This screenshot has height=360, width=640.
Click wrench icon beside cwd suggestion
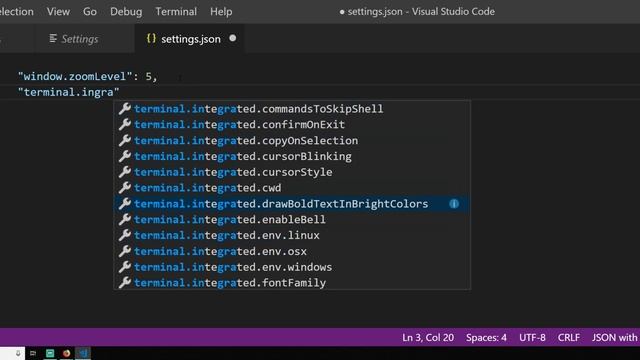[124, 187]
